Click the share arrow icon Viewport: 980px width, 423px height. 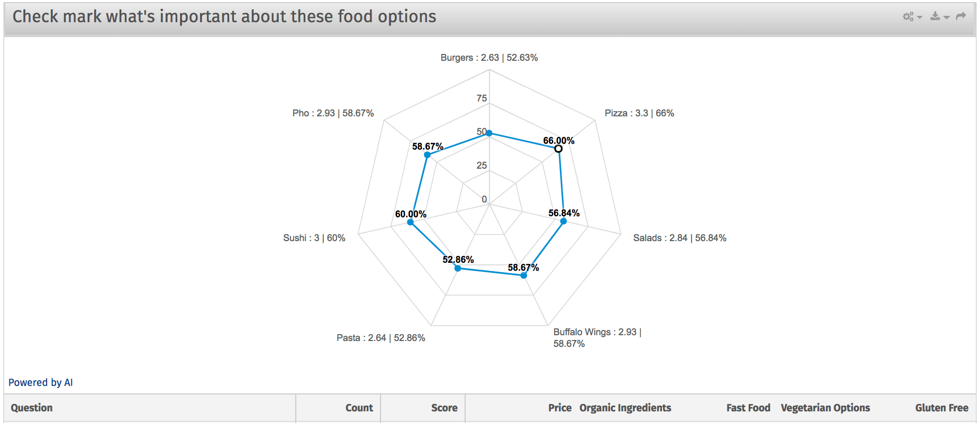point(961,16)
